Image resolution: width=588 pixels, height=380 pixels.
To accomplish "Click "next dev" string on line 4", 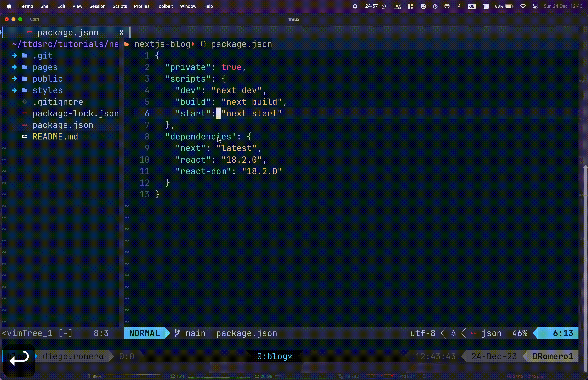I will [x=236, y=90].
